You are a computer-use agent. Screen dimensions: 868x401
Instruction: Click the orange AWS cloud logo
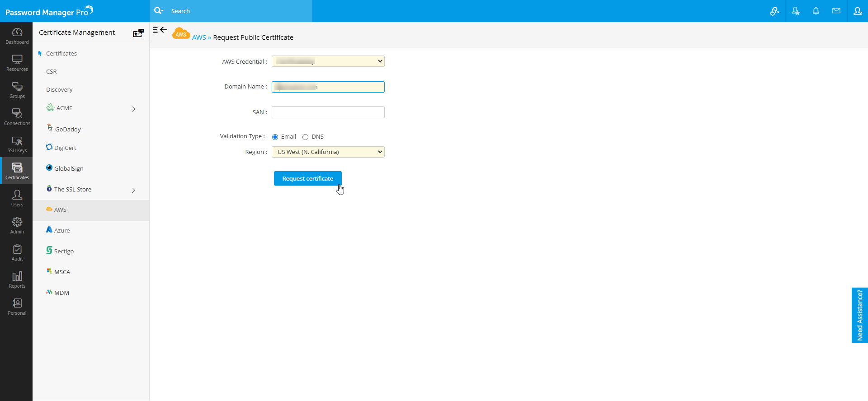pyautogui.click(x=181, y=33)
